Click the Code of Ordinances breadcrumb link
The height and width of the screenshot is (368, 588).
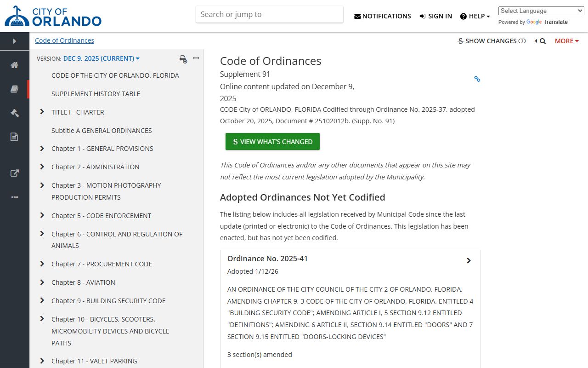pyautogui.click(x=64, y=40)
